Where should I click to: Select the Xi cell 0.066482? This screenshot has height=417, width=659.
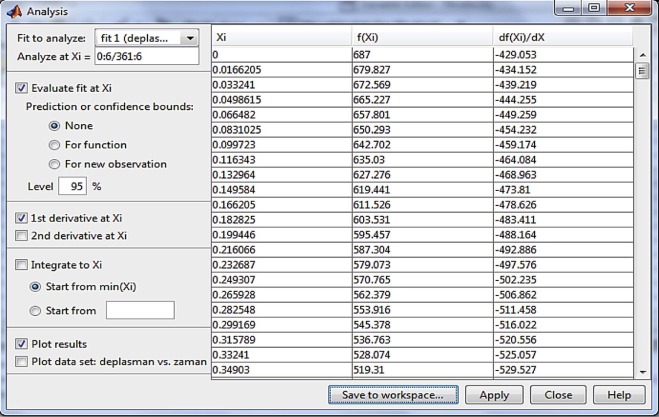[x=282, y=115]
